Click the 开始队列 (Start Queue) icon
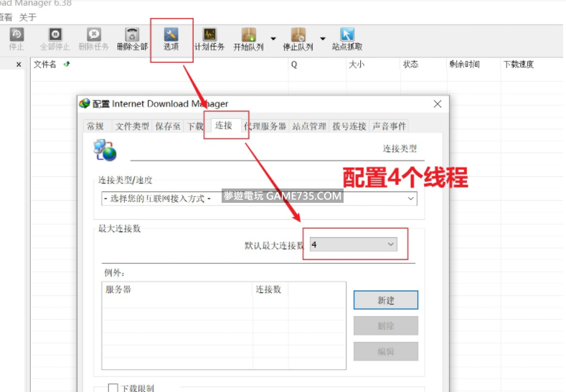The image size is (566, 392). tap(249, 39)
